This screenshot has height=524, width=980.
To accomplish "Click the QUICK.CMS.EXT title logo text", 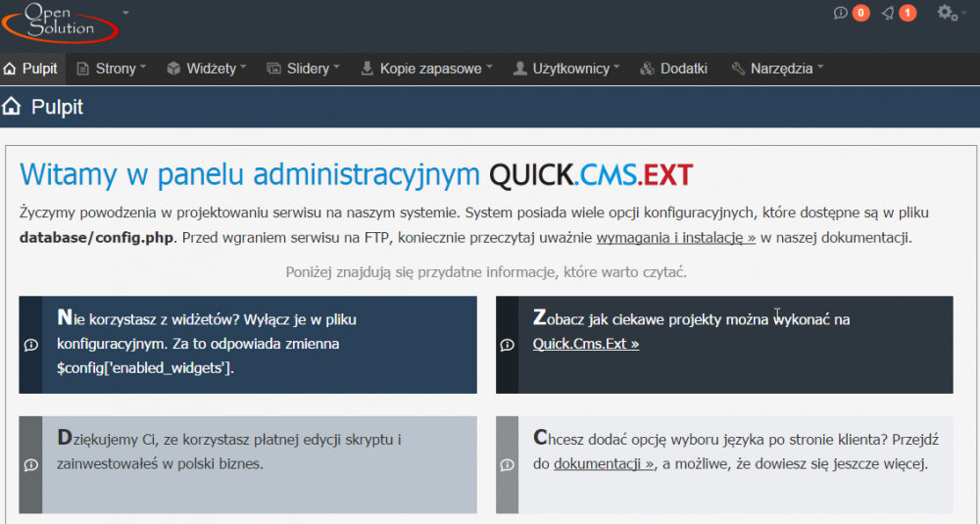I will coord(591,175).
